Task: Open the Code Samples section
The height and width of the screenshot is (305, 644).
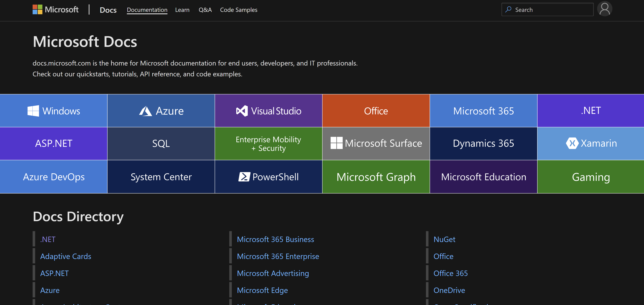Action: coord(238,10)
